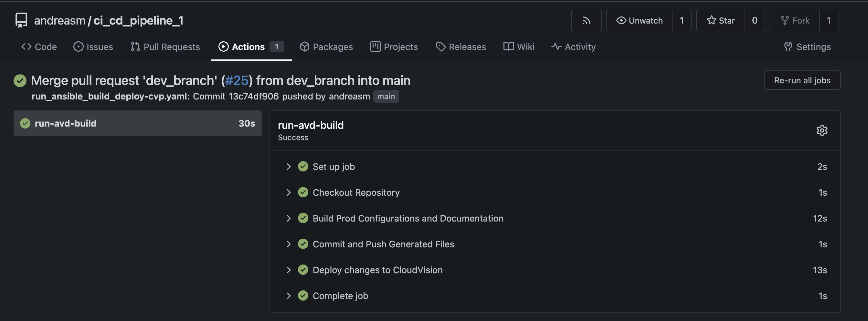Click the 13s duration of Deploy step
This screenshot has height=321, width=868.
(x=820, y=270)
